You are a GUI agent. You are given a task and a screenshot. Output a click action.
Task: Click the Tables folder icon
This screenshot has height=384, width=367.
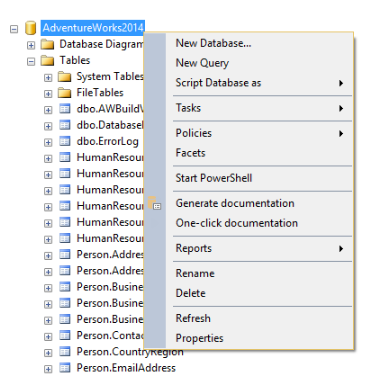coord(48,61)
